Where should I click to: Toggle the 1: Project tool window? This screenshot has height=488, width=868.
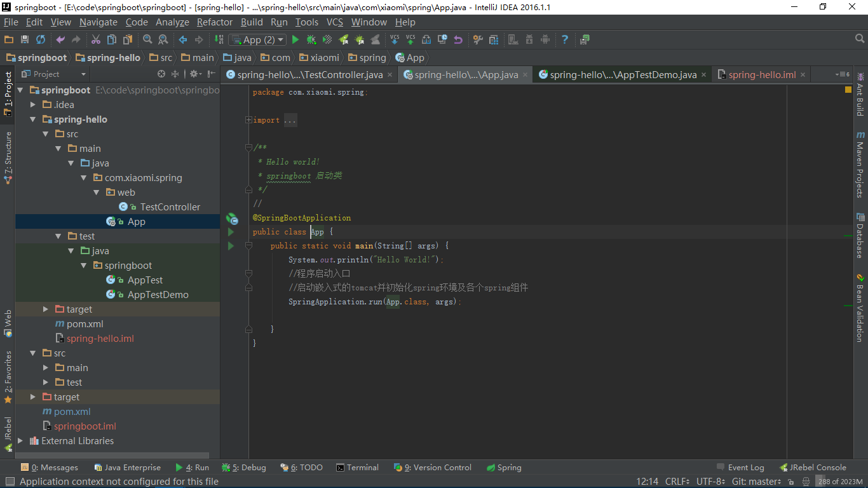[x=8, y=94]
